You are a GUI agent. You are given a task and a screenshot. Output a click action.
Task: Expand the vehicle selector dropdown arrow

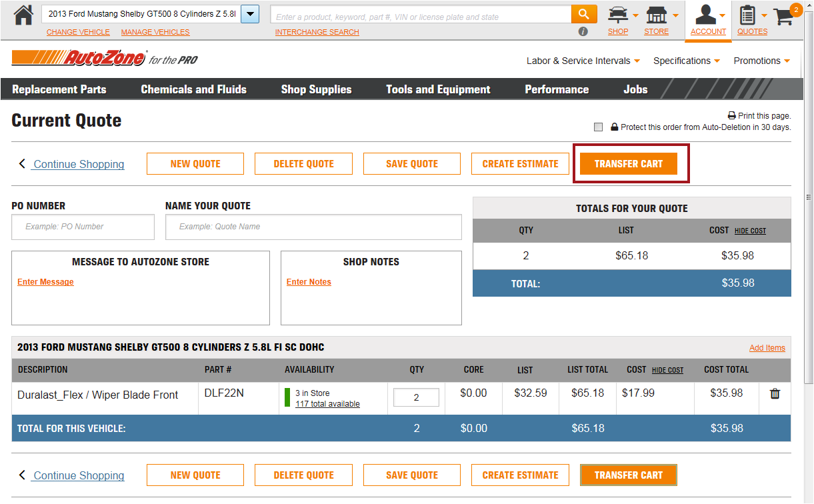pos(250,14)
